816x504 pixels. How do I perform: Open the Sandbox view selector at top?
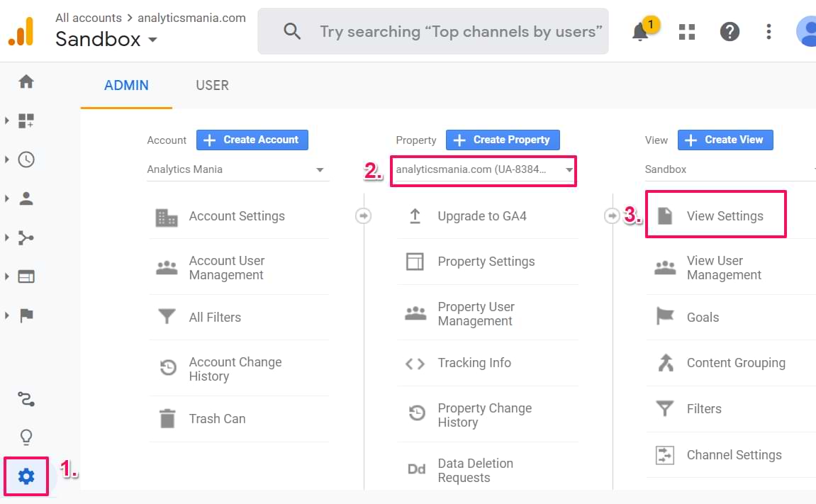pyautogui.click(x=106, y=39)
